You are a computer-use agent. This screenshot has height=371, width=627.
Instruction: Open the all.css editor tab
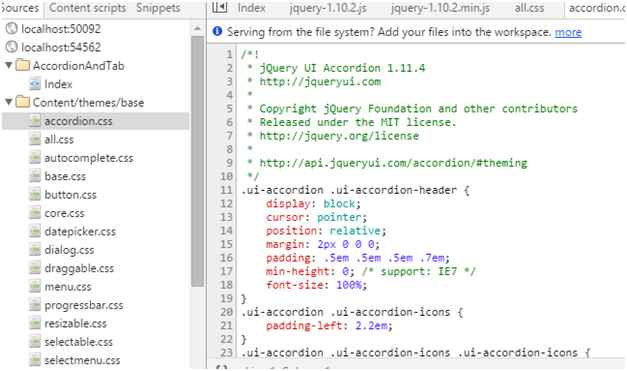coord(529,8)
